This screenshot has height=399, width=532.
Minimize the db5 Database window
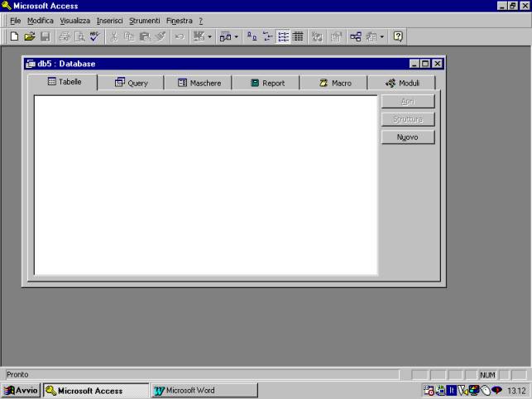click(415, 64)
